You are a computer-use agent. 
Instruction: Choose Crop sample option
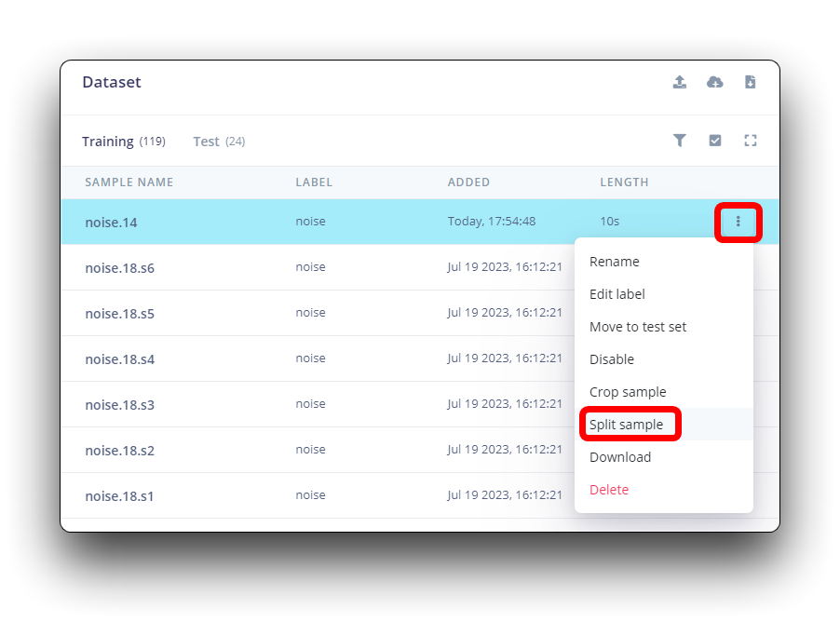click(628, 392)
